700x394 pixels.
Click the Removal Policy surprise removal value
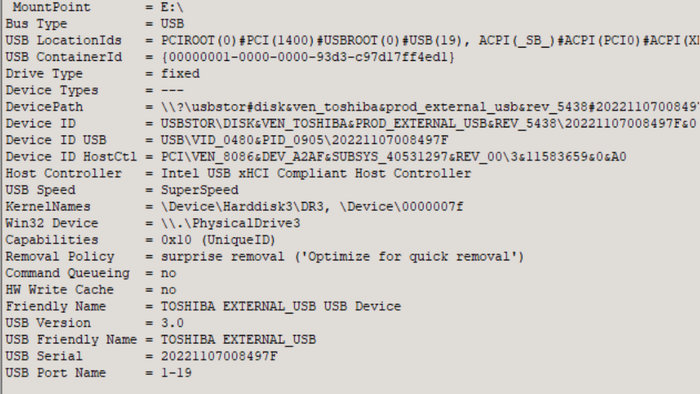pos(342,257)
